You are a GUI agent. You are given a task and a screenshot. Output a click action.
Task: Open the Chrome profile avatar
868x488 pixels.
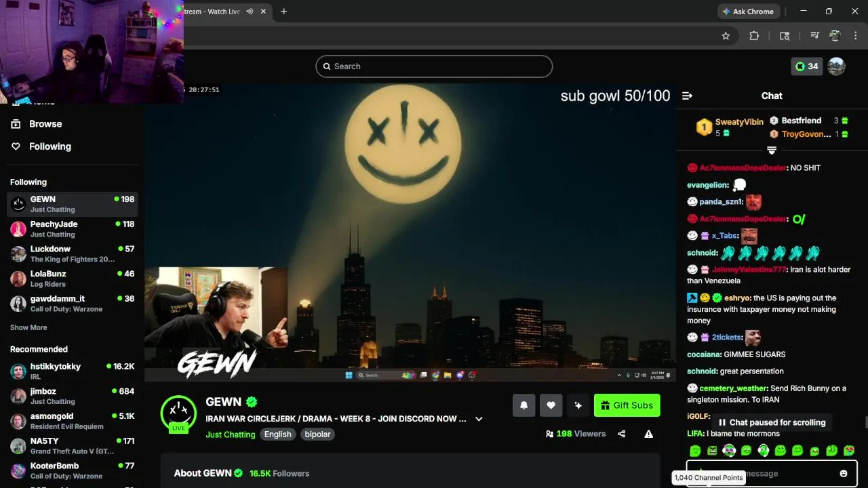(835, 36)
